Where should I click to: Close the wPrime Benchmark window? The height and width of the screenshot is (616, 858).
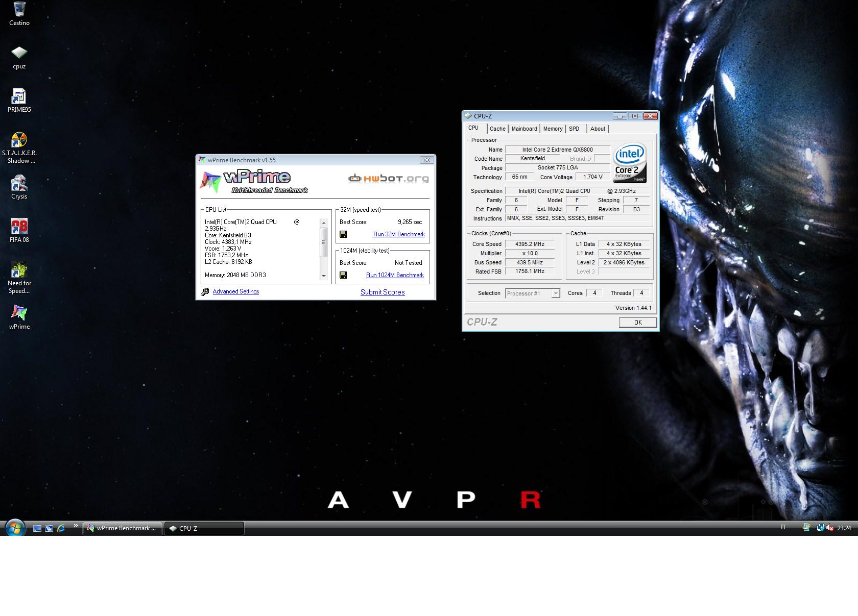[426, 160]
